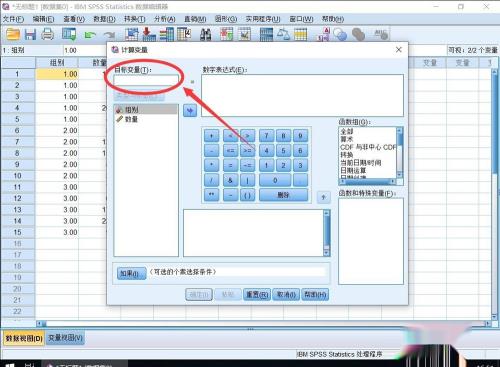Open the 分析(A) analyze menu

[x=164, y=19]
